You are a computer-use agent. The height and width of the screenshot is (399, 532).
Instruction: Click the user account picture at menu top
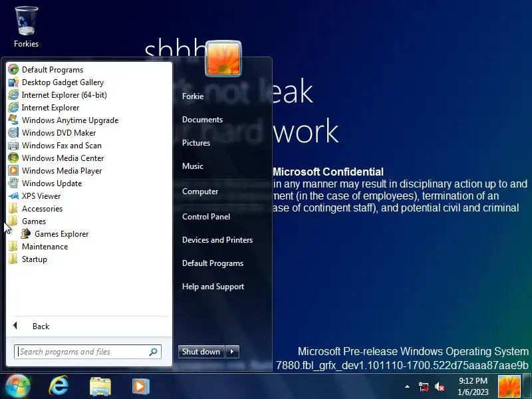click(x=223, y=59)
